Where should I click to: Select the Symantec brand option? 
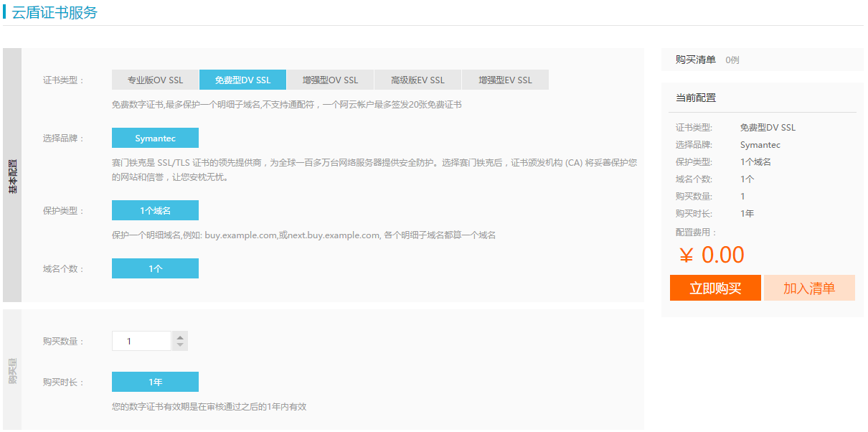pos(155,138)
